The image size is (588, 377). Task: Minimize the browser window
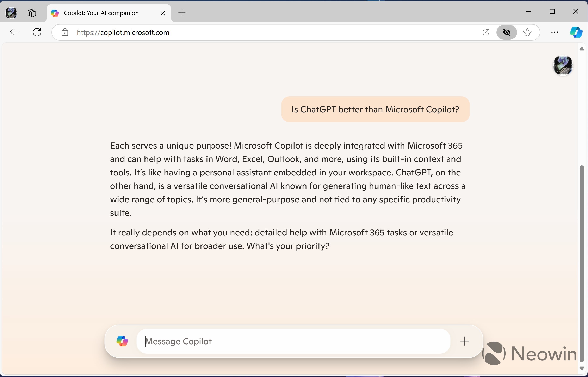528,12
